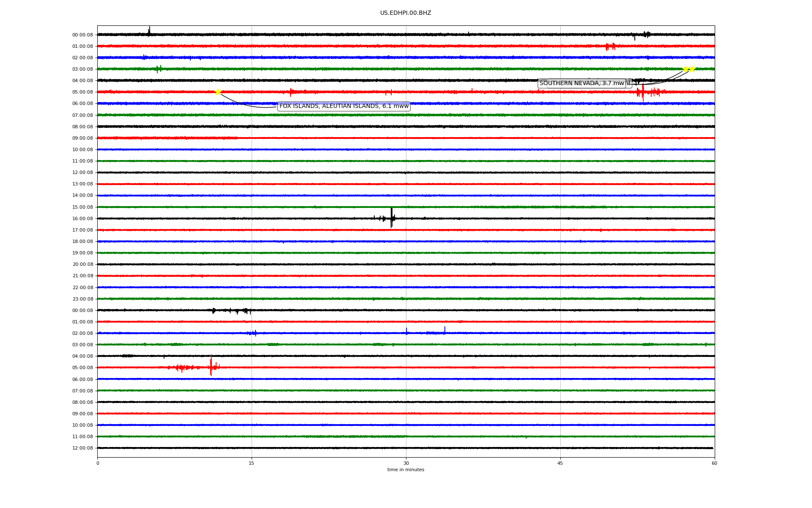Viewport: 812px width, 508px height.
Task: Click the 21:00:08 time label
Action: [x=82, y=276]
